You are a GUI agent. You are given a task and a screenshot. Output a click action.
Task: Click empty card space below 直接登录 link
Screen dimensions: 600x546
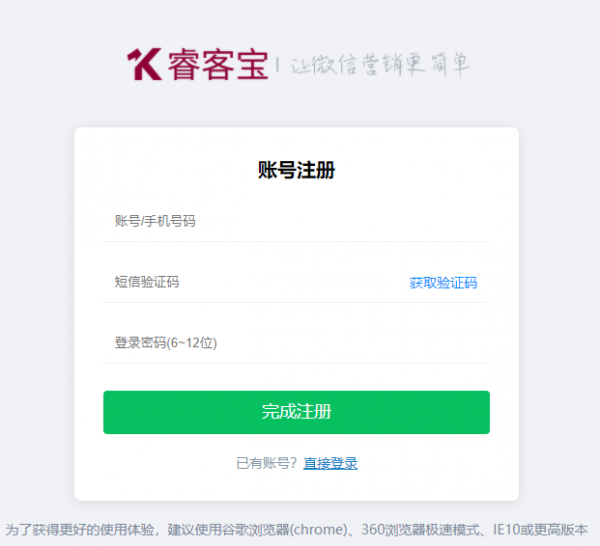point(296,487)
